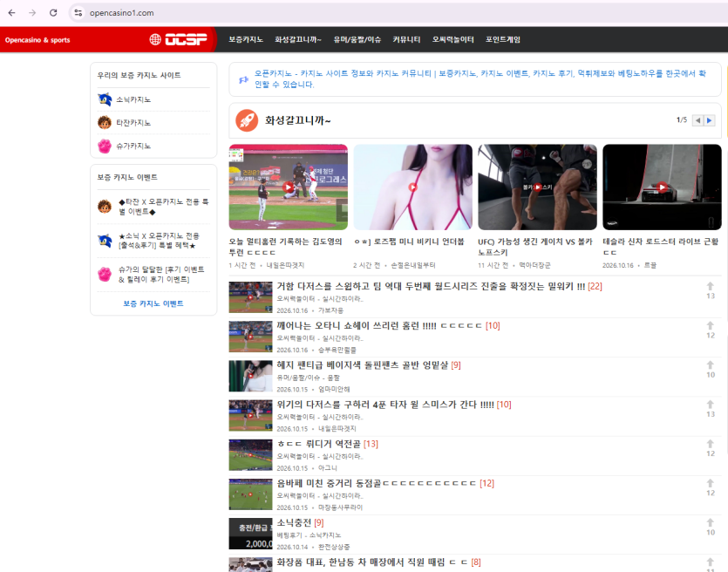This screenshot has height=572, width=728.
Task: Upvote the 소닉충전 post
Action: (x=711, y=523)
